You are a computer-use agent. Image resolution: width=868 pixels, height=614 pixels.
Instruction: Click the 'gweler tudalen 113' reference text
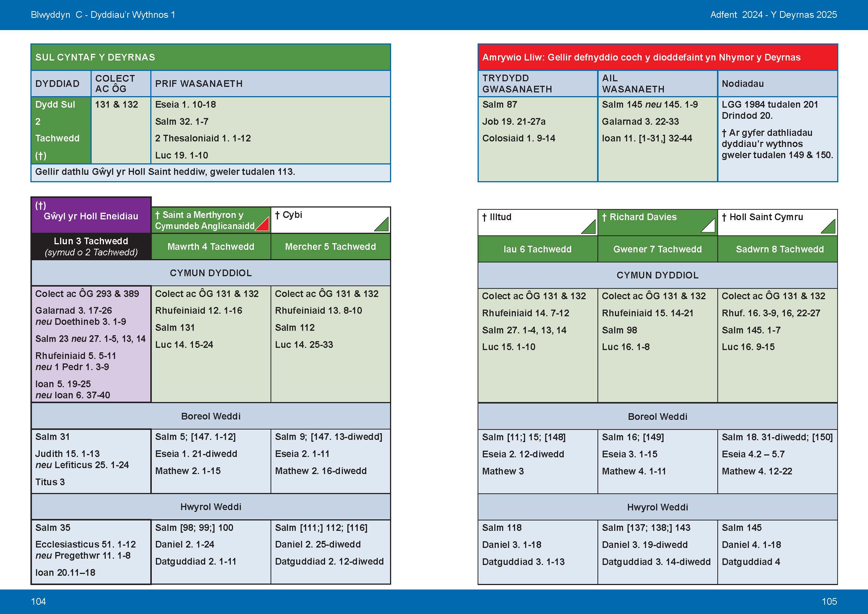click(252, 172)
